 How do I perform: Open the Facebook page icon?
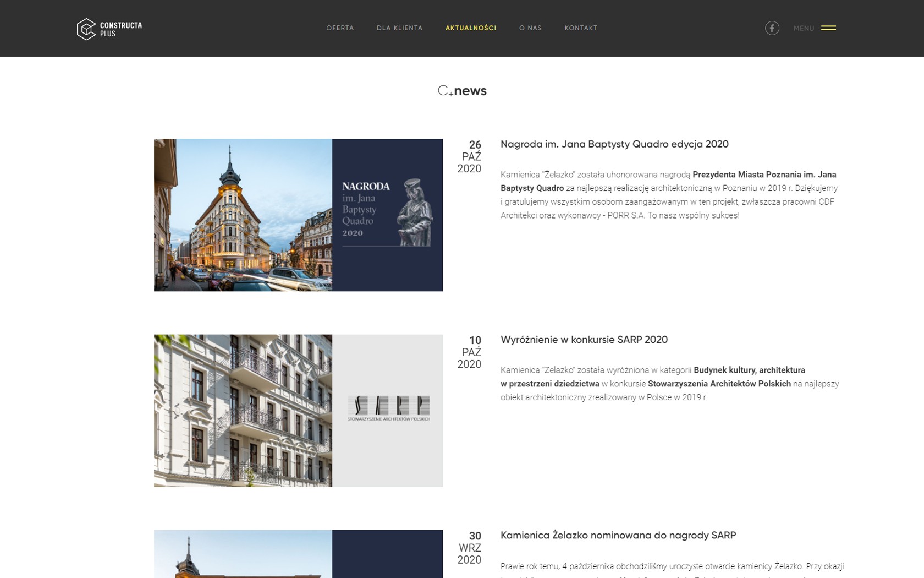tap(772, 28)
